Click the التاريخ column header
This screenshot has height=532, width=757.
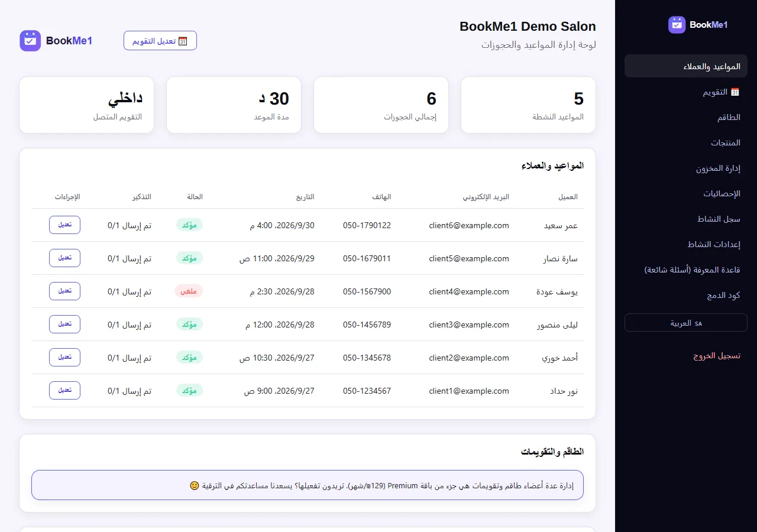(x=305, y=196)
